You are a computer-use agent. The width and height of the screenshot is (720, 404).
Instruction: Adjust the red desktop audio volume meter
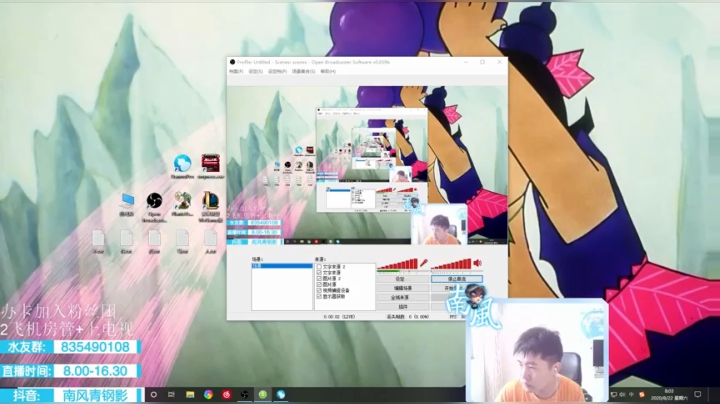coord(451,264)
